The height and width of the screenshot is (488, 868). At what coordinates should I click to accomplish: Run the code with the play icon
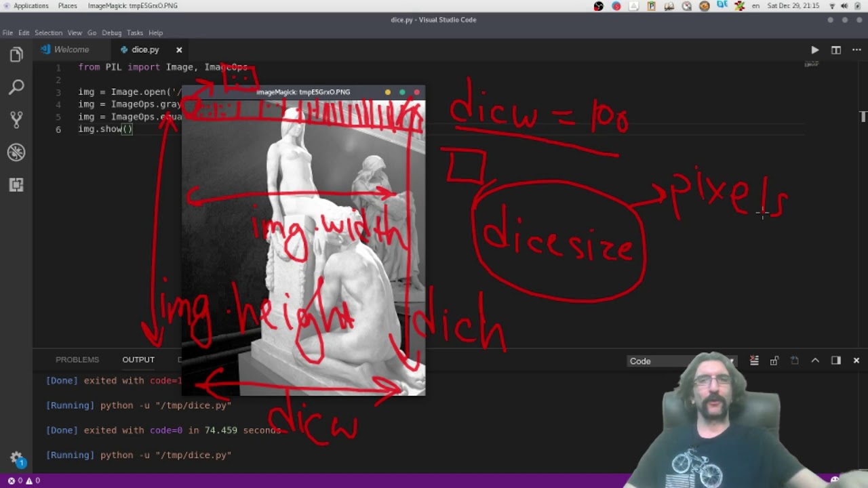(x=815, y=49)
